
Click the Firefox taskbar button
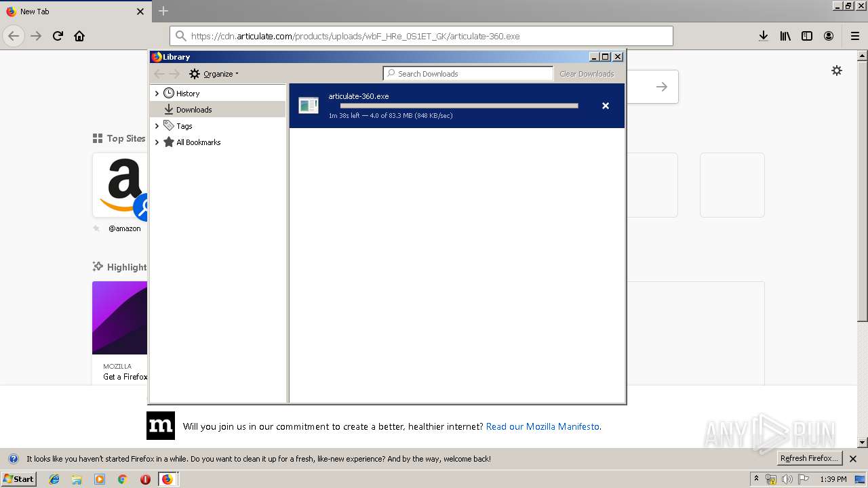click(167, 479)
